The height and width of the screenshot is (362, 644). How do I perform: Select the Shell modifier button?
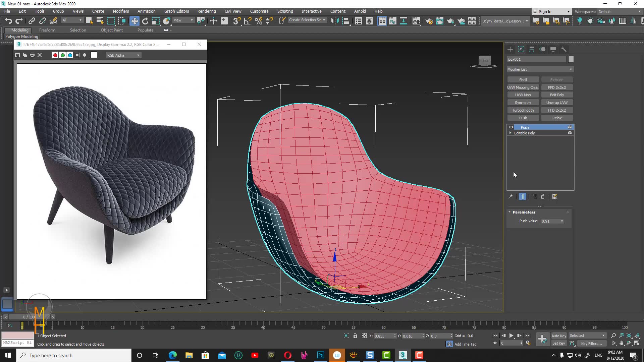[x=523, y=79]
